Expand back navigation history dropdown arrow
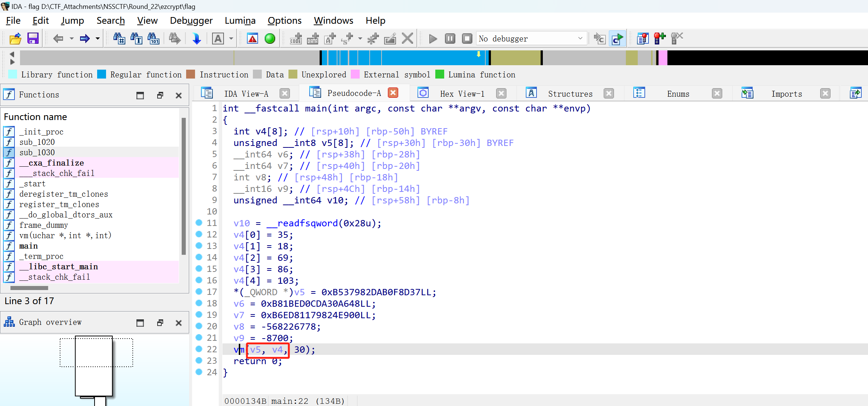The image size is (868, 406). pos(72,39)
